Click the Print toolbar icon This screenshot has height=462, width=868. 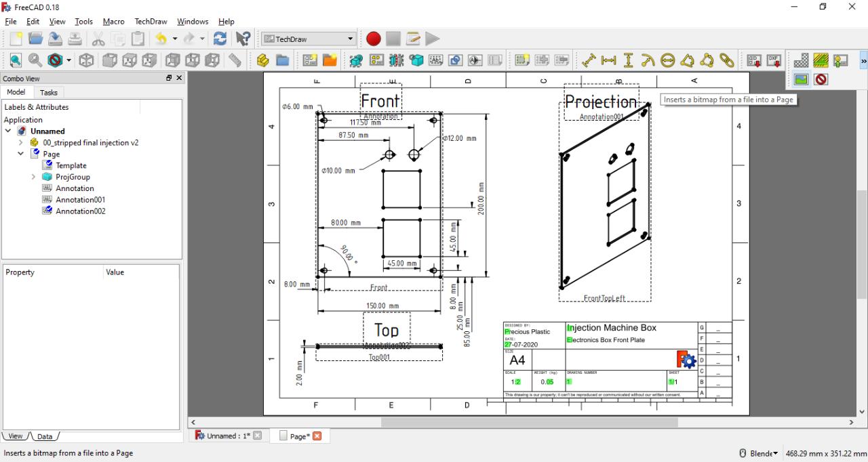tap(75, 39)
